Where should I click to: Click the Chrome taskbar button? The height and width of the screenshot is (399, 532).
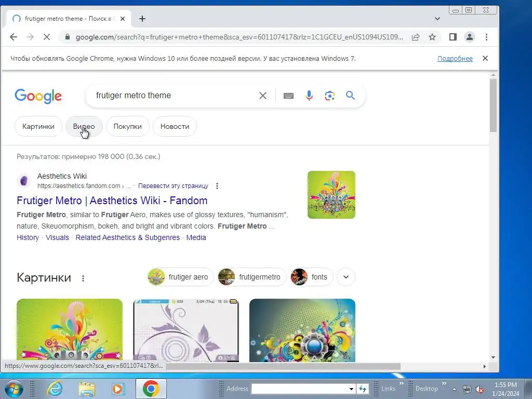tap(151, 389)
